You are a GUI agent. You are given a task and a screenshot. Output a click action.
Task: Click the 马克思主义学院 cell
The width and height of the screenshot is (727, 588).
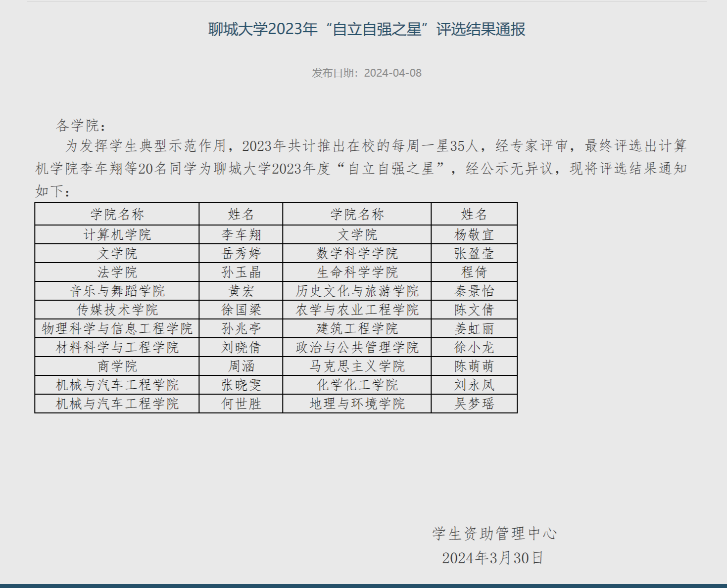click(357, 366)
